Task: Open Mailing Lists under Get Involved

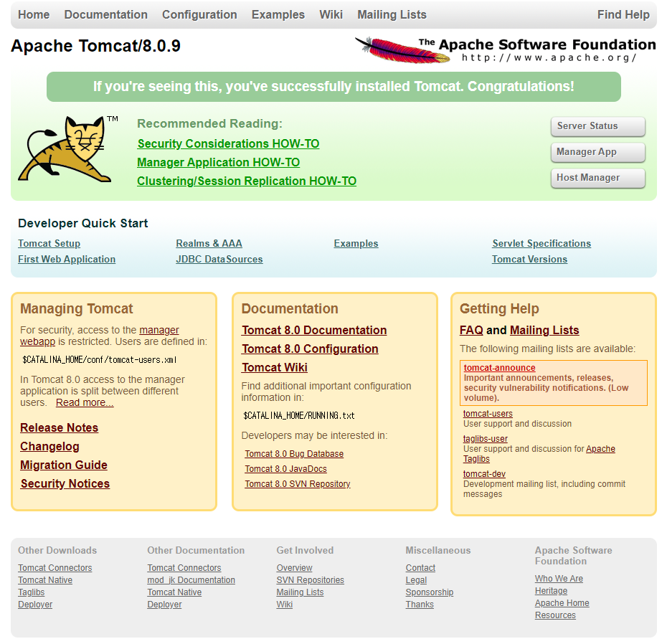Action: pyautogui.click(x=301, y=592)
